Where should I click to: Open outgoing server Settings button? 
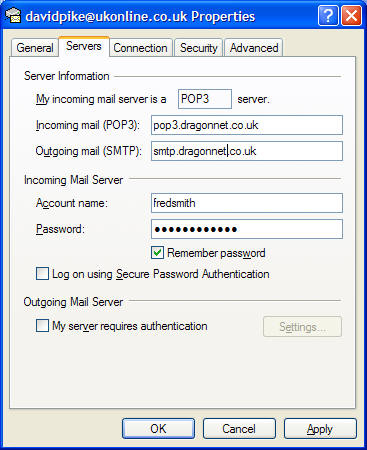pyautogui.click(x=302, y=327)
